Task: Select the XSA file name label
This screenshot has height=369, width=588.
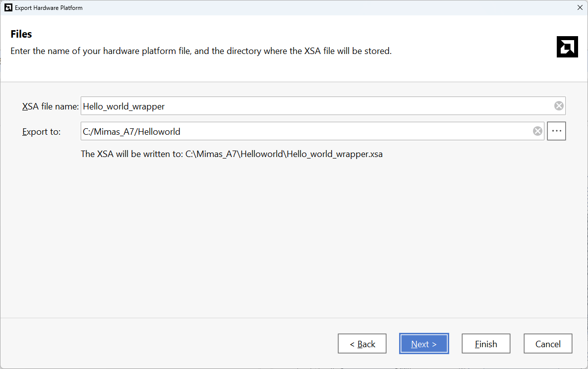Action: [50, 106]
